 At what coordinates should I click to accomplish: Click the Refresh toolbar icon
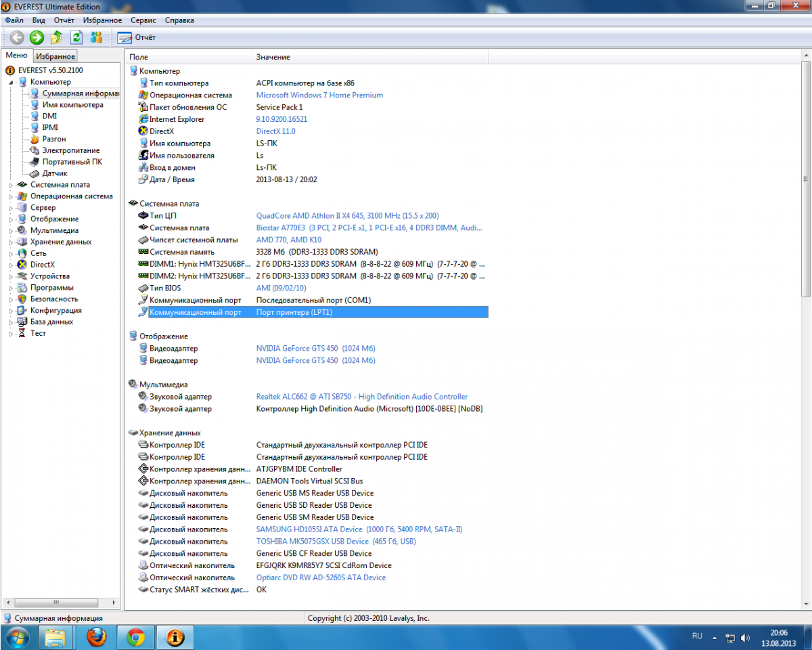(x=76, y=37)
